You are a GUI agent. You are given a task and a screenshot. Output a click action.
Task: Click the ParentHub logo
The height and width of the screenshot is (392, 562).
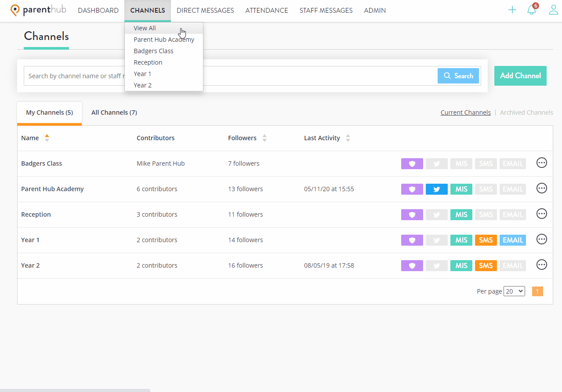point(39,10)
